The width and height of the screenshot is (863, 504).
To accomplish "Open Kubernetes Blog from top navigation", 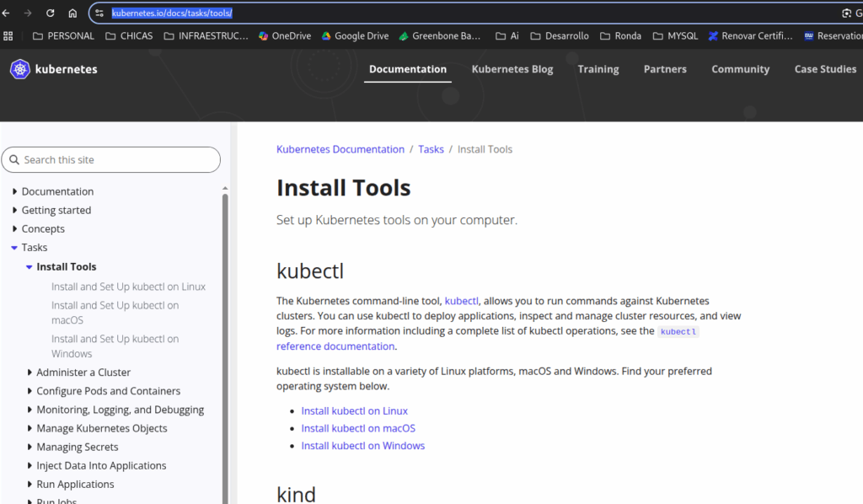I will click(512, 69).
